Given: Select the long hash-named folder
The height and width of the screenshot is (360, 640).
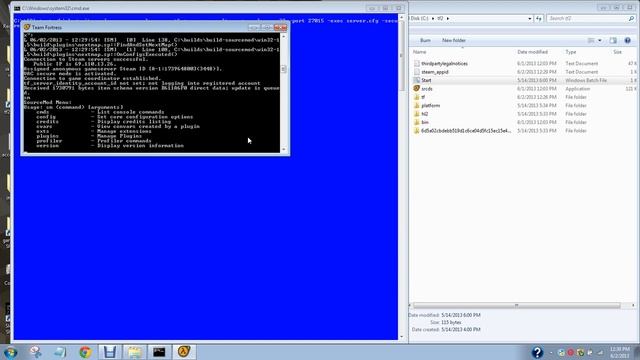Looking at the screenshot, I should tap(465, 131).
